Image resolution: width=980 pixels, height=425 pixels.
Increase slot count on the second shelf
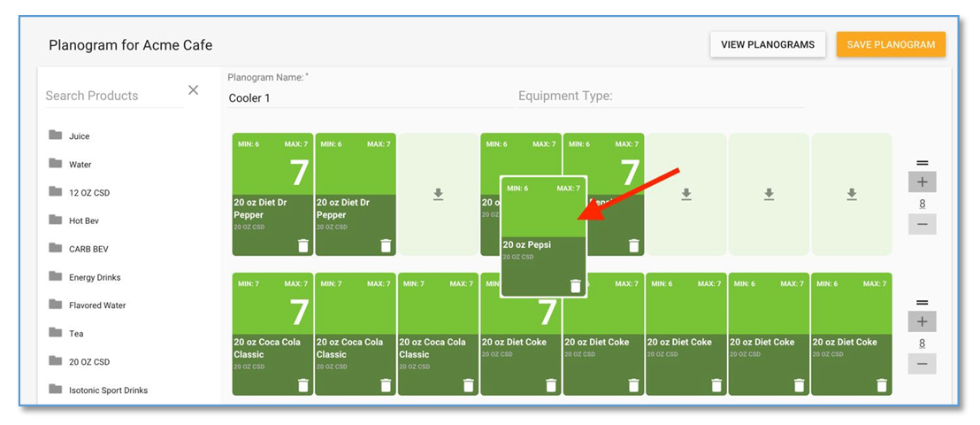pyautogui.click(x=922, y=321)
